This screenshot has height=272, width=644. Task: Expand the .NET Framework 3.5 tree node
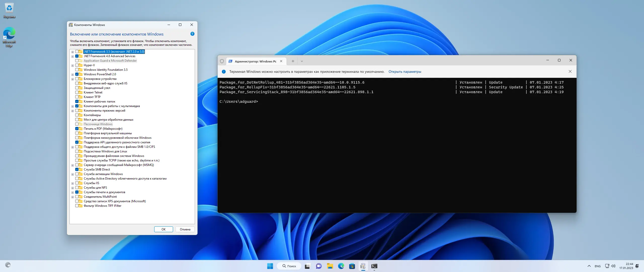click(x=72, y=52)
